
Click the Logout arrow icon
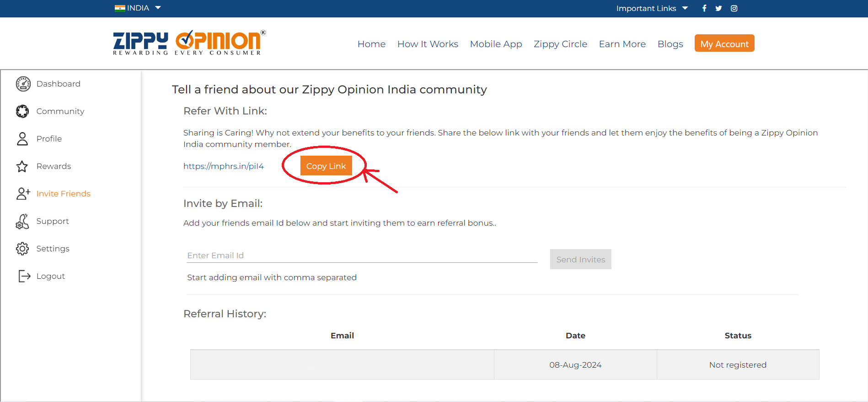[24, 276]
